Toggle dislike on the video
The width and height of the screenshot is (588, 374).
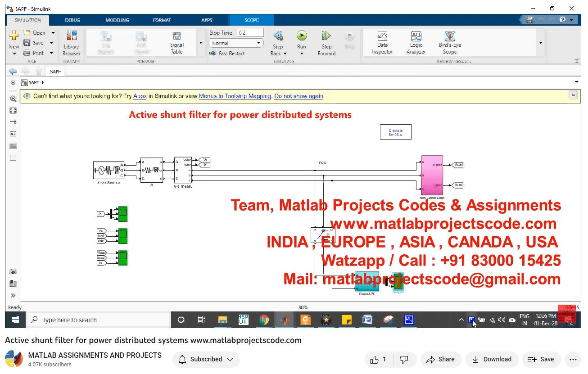pos(404,359)
